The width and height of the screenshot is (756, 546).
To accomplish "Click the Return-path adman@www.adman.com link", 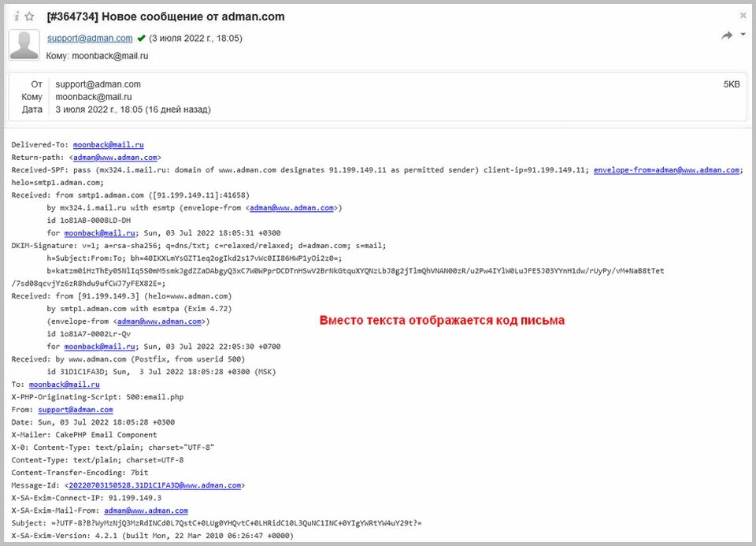I will (x=115, y=158).
